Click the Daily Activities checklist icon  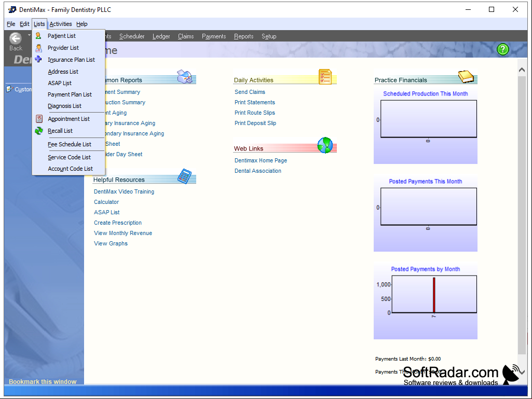pos(325,77)
